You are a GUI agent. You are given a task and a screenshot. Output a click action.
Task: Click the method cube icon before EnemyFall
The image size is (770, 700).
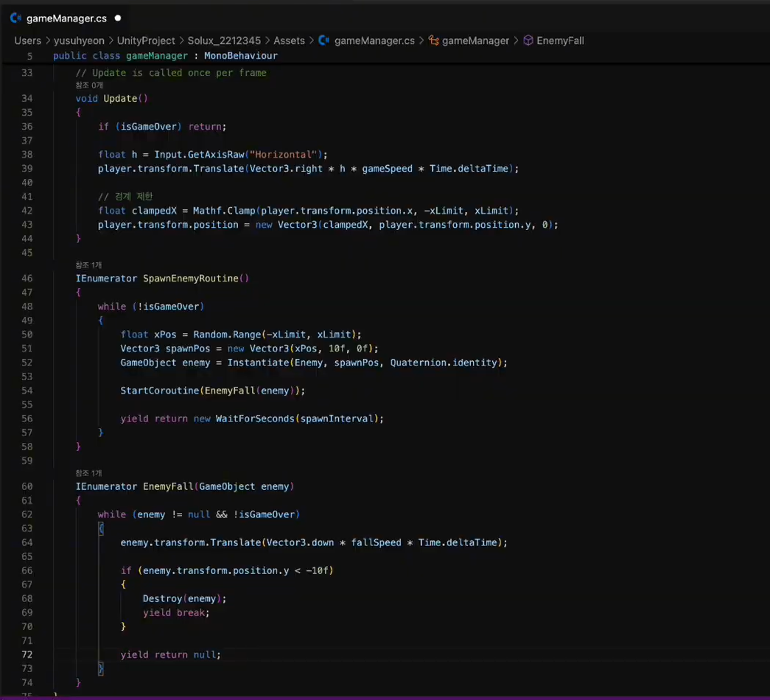click(x=528, y=41)
